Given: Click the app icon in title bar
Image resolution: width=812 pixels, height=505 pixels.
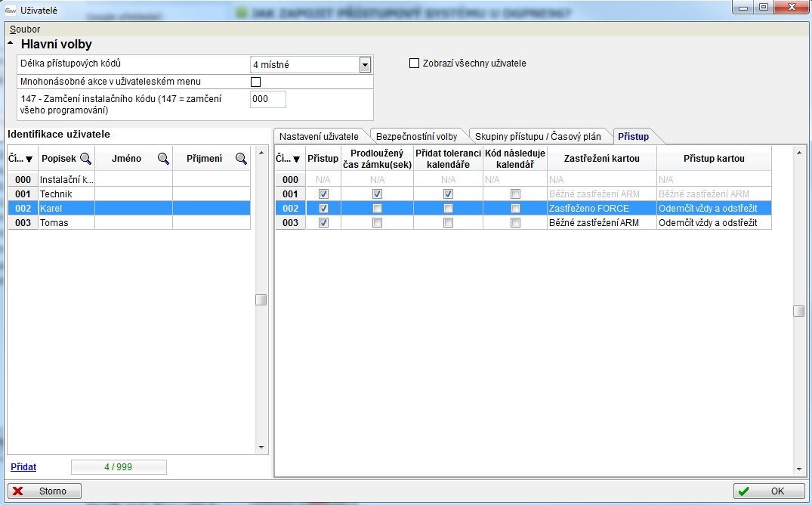Looking at the screenshot, I should [x=11, y=10].
